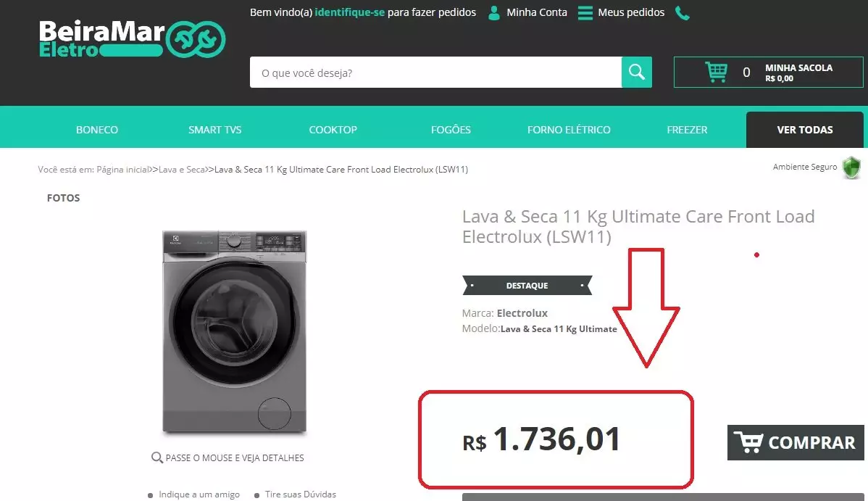Click the Minha Conta user icon
Image resolution: width=868 pixels, height=501 pixels.
click(x=494, y=13)
